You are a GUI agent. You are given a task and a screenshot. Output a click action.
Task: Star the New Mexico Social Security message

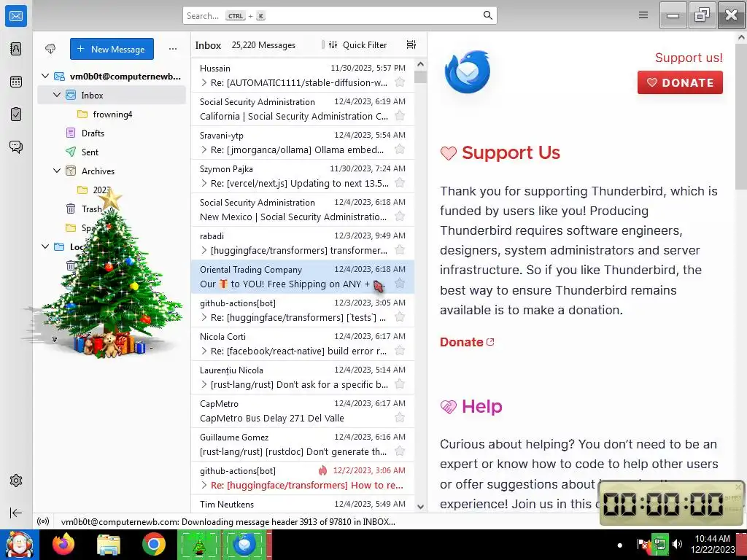point(400,217)
